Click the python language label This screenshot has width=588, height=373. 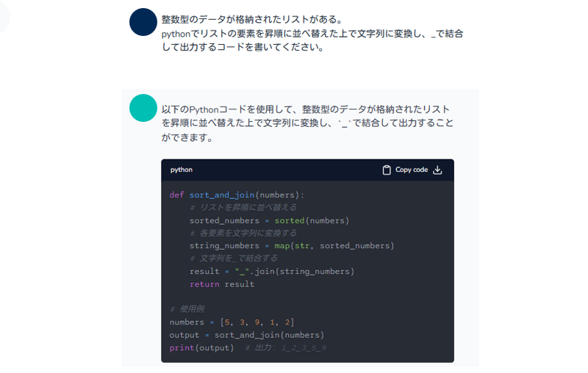tap(181, 170)
